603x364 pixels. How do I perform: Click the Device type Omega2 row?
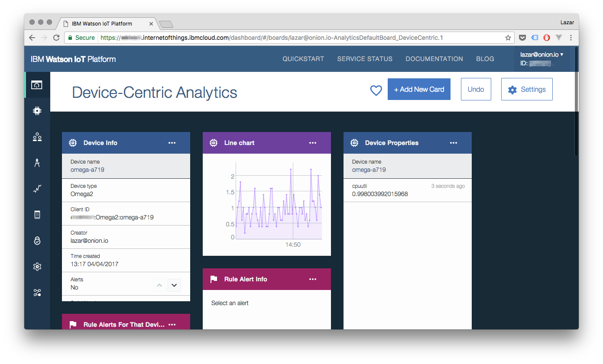click(126, 190)
